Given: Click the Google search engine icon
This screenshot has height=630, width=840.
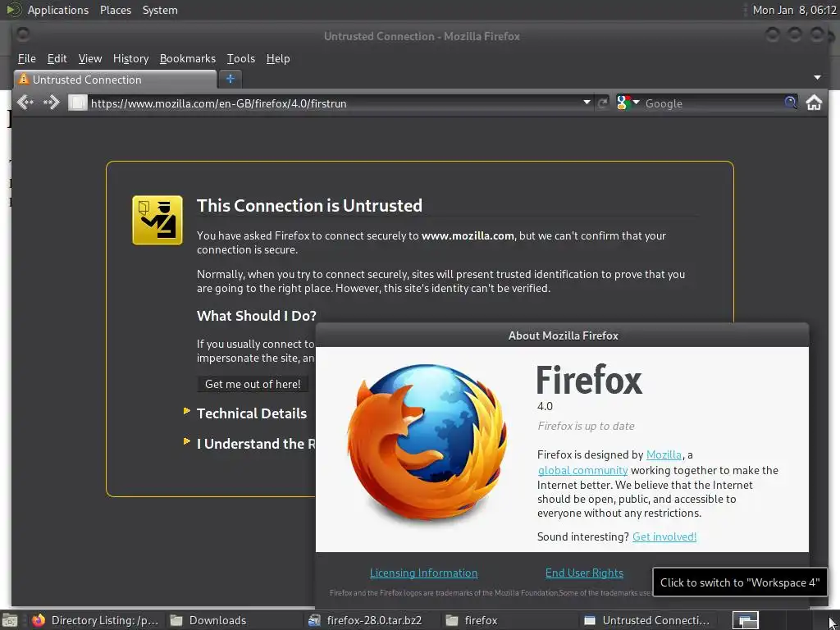Looking at the screenshot, I should 623,103.
